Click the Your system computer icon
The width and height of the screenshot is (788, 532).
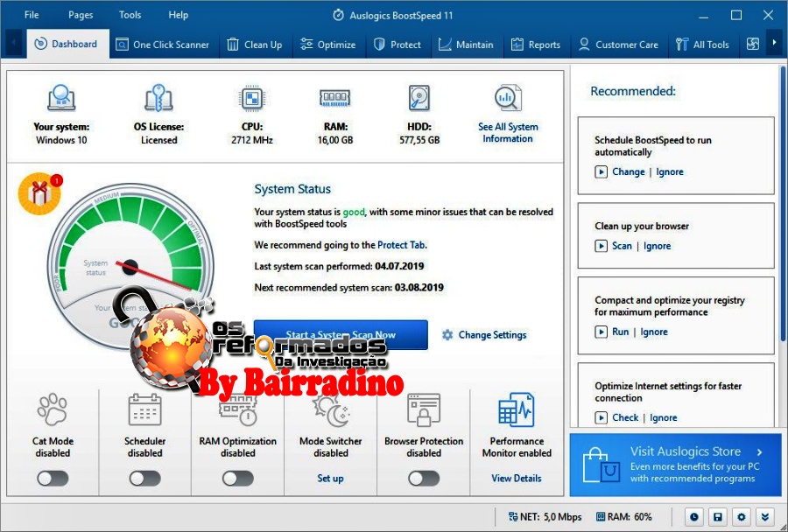(61, 97)
